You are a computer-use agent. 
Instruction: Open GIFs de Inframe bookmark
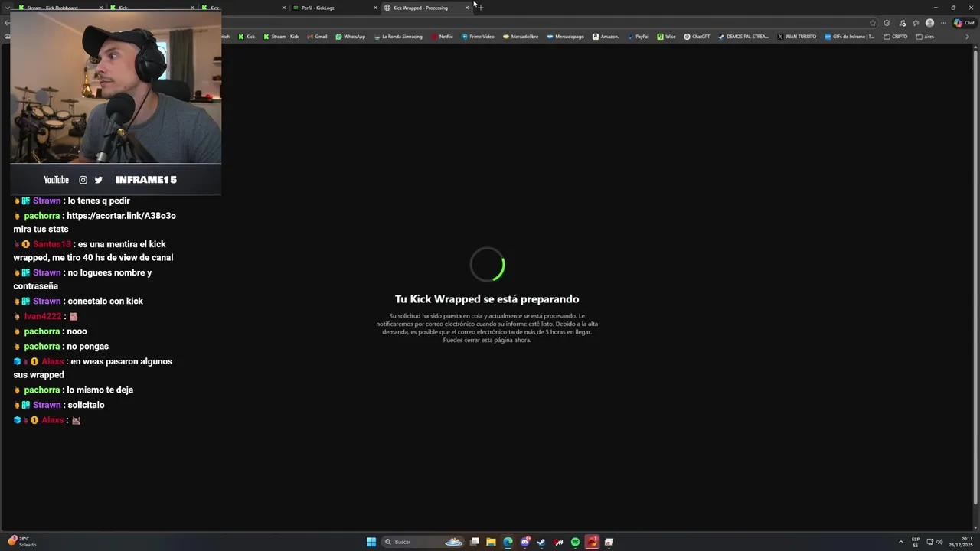coord(849,37)
